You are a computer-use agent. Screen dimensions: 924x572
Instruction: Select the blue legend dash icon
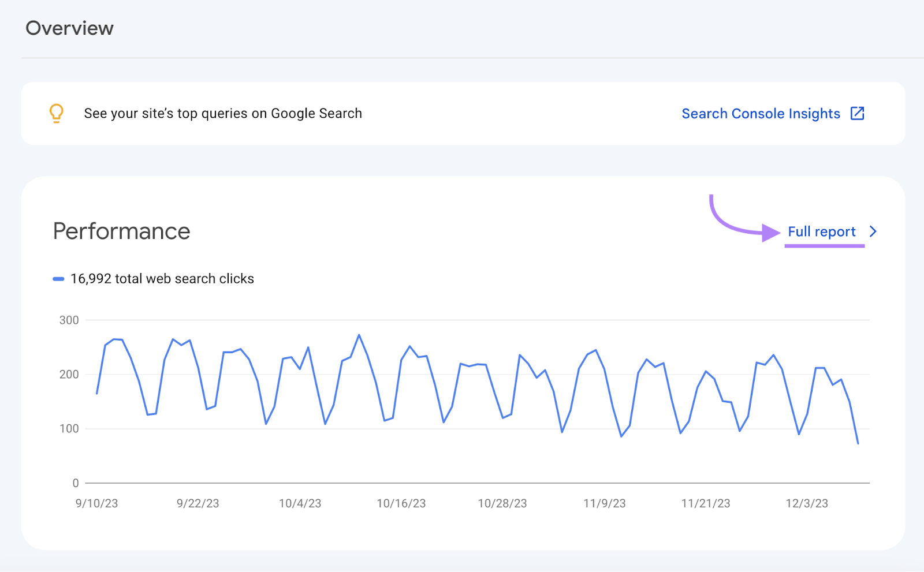[58, 278]
